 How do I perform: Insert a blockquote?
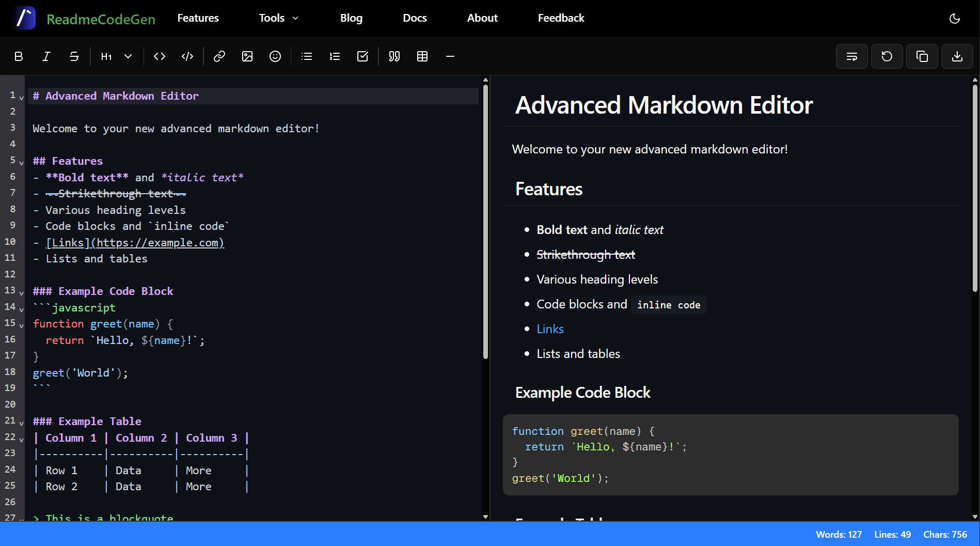[393, 56]
